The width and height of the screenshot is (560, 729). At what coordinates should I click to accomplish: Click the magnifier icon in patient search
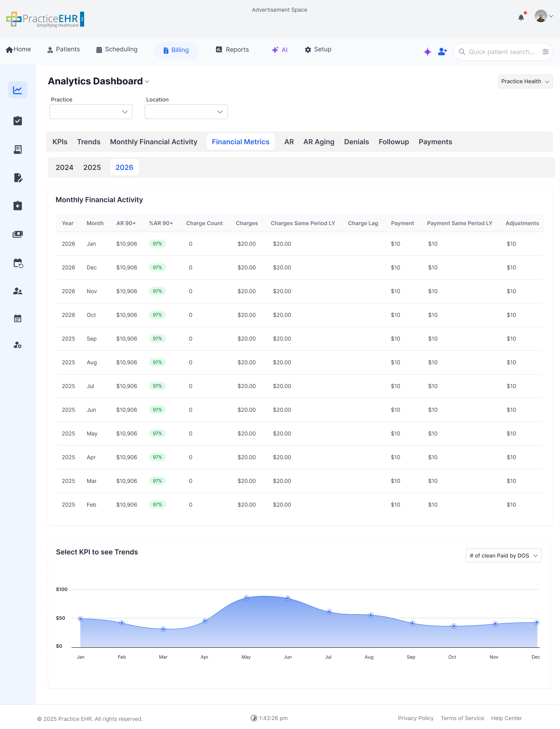click(462, 52)
